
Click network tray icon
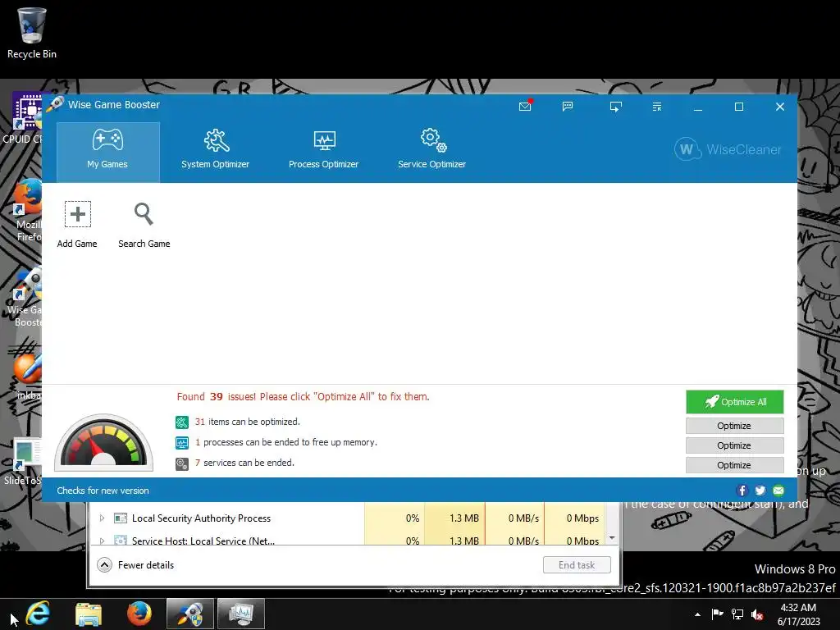coord(737,614)
